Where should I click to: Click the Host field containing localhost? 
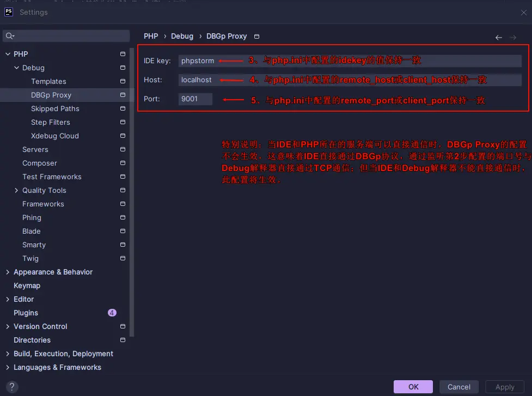(350, 80)
